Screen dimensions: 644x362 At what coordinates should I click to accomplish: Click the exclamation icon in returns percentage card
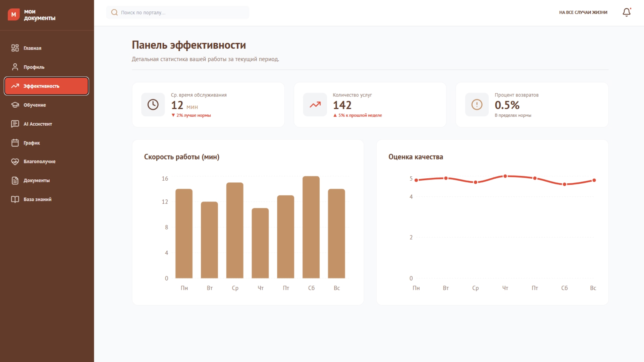[x=477, y=105]
